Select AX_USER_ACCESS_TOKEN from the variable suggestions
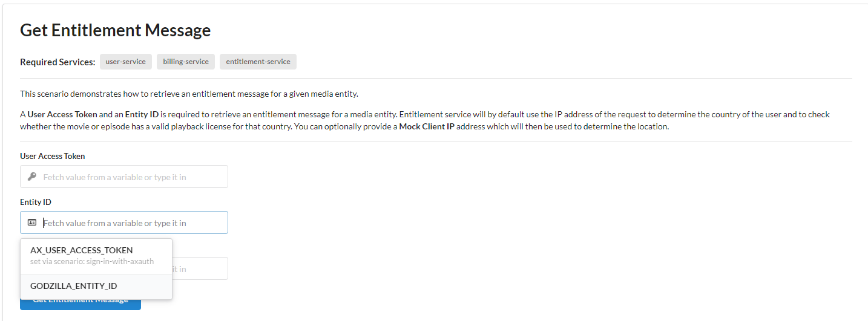 pyautogui.click(x=81, y=250)
